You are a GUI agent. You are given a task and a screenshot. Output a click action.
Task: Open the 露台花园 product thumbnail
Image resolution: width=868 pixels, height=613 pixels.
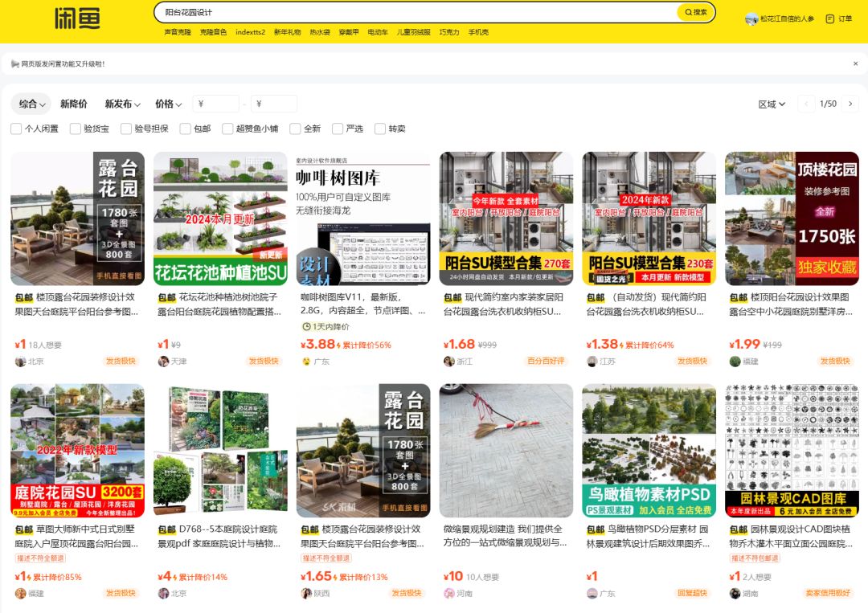(78, 218)
